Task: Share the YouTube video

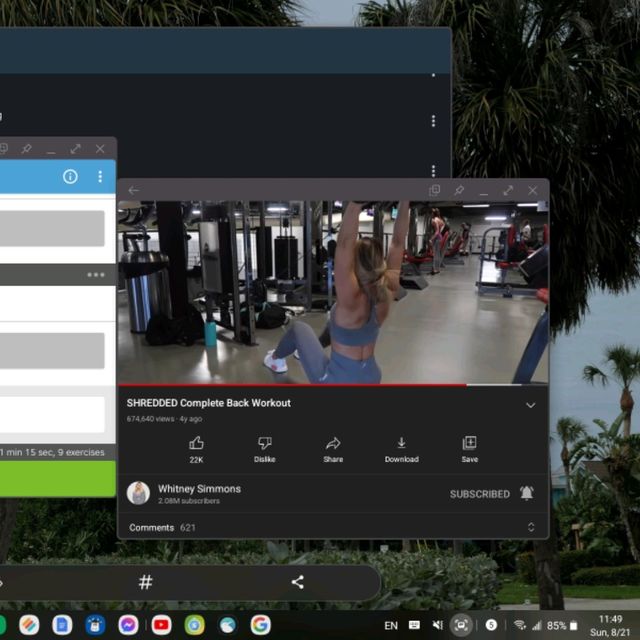Action: point(333,443)
